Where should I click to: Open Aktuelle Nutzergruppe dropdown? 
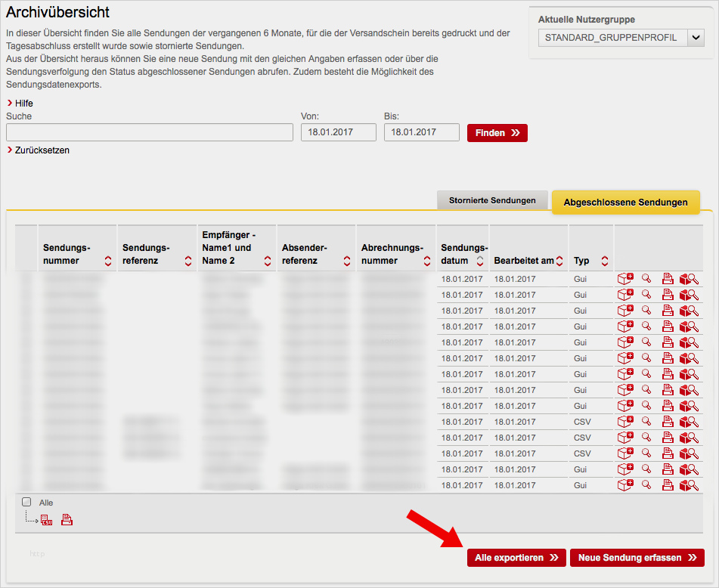coord(696,38)
